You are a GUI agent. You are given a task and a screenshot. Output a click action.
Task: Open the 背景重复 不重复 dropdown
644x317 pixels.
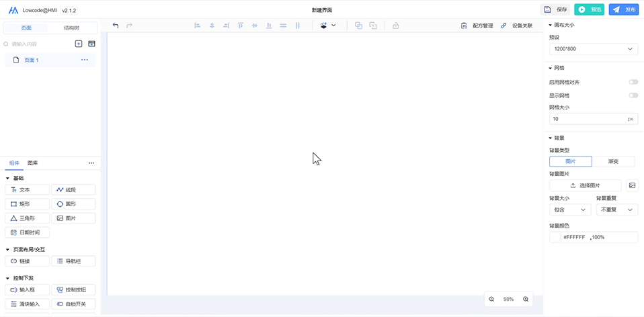tap(616, 210)
